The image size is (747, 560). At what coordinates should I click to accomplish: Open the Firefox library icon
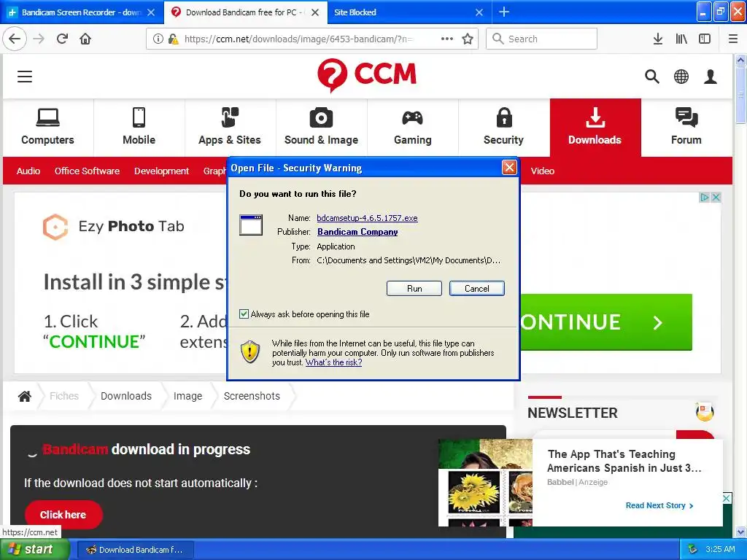[x=681, y=39]
